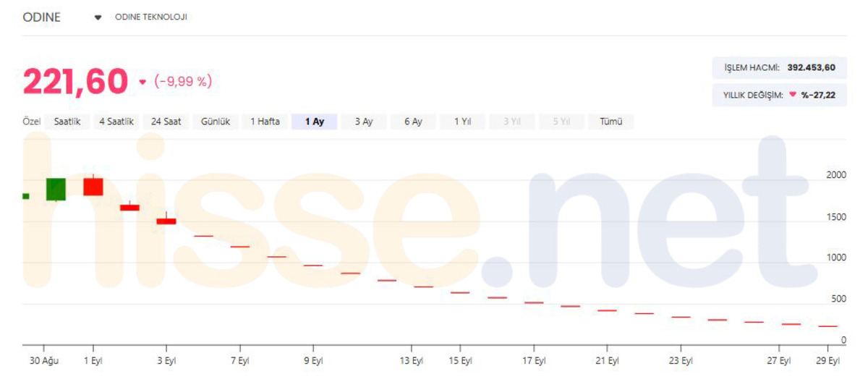
Task: Click the 500 price axis label
Action: [839, 299]
